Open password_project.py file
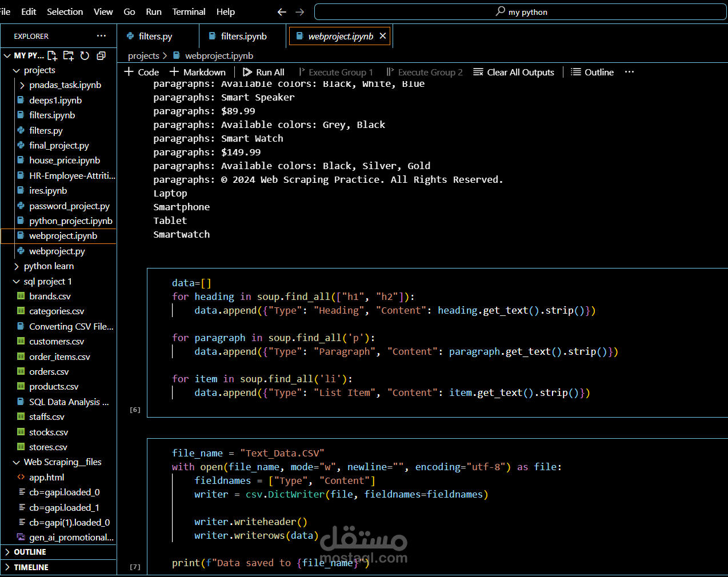Viewport: 728px width, 577px height. tap(69, 206)
